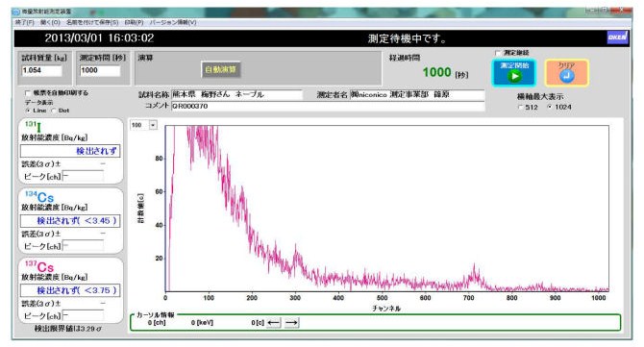Click the 137Cs nuclide heading
The image size is (644, 347).
pyautogui.click(x=39, y=266)
